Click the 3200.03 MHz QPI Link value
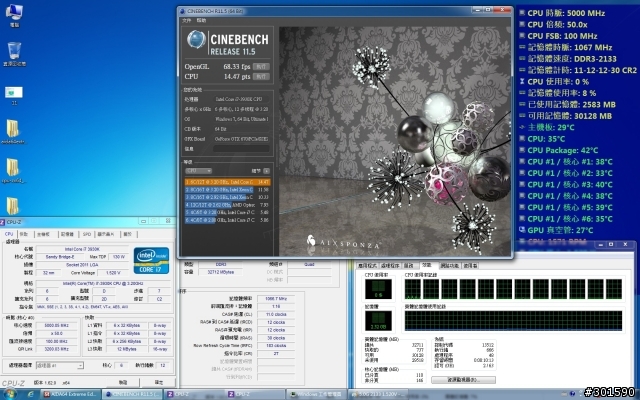 [56, 349]
